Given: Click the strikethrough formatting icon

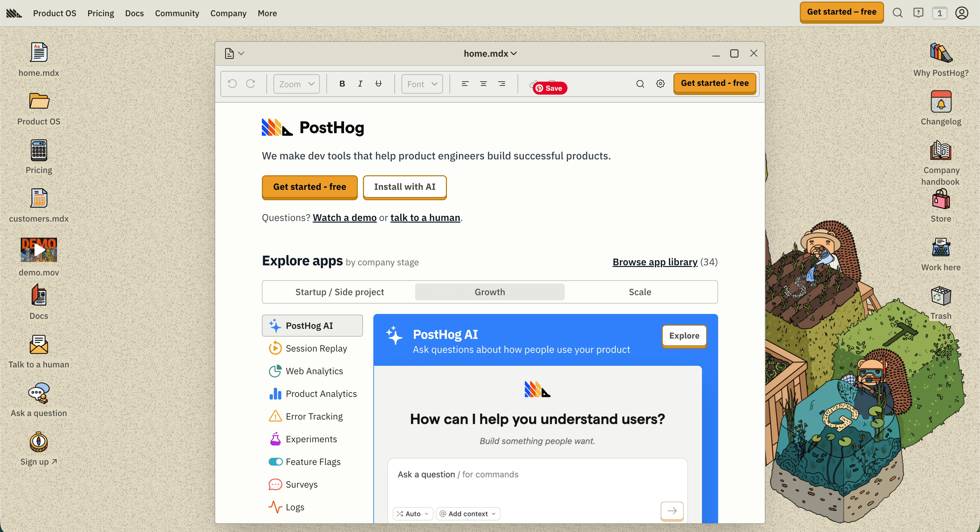Looking at the screenshot, I should [x=378, y=84].
